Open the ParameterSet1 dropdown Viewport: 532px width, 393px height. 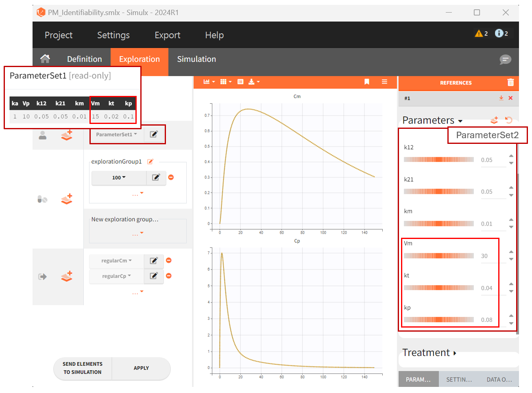click(x=117, y=135)
